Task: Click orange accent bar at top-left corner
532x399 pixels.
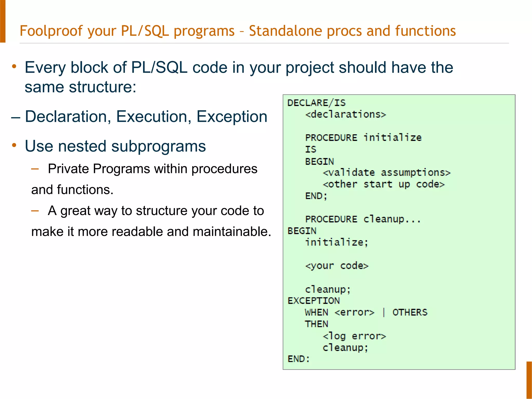Action: click(x=3, y=21)
